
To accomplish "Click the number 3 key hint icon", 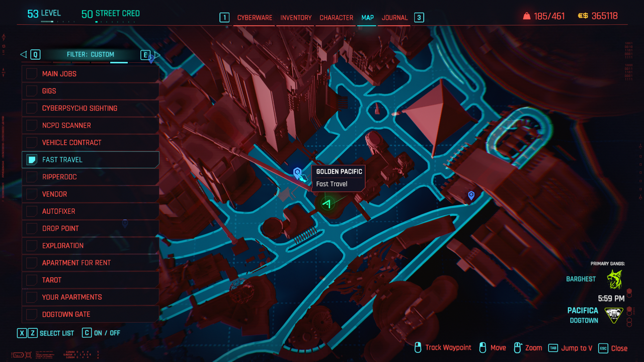I will coord(419,18).
